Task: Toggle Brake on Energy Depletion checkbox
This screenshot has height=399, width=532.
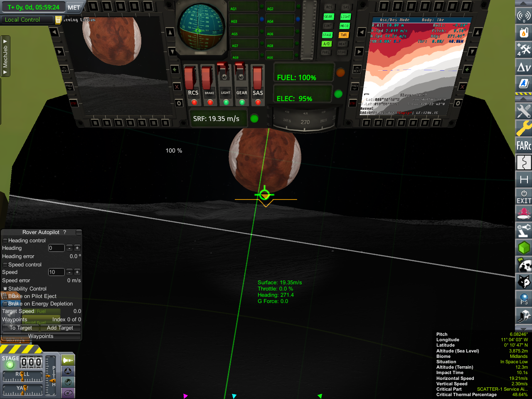Action: tap(5, 304)
